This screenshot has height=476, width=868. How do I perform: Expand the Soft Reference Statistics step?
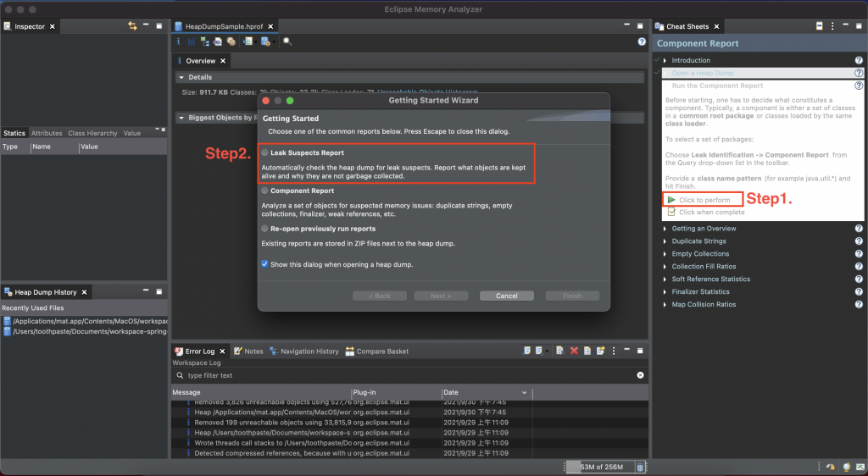pyautogui.click(x=665, y=280)
